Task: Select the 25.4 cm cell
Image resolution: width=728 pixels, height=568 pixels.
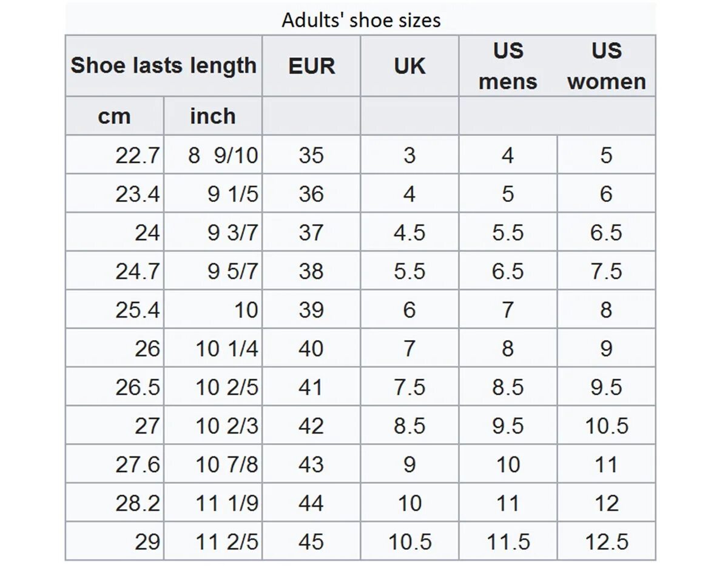Action: [138, 310]
